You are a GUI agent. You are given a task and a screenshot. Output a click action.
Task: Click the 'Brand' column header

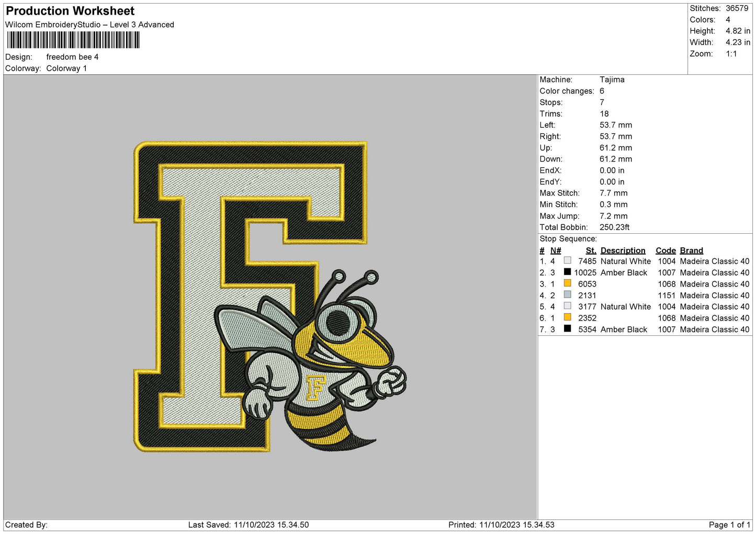point(692,251)
